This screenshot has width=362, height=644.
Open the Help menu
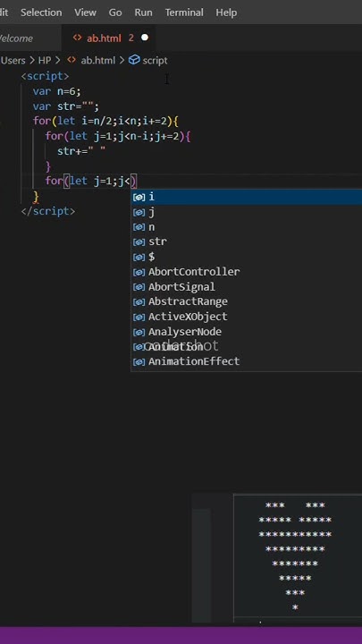(226, 13)
